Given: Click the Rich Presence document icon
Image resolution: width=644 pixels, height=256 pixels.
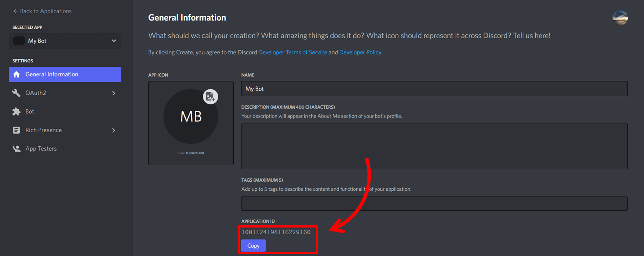Looking at the screenshot, I should 17,130.
